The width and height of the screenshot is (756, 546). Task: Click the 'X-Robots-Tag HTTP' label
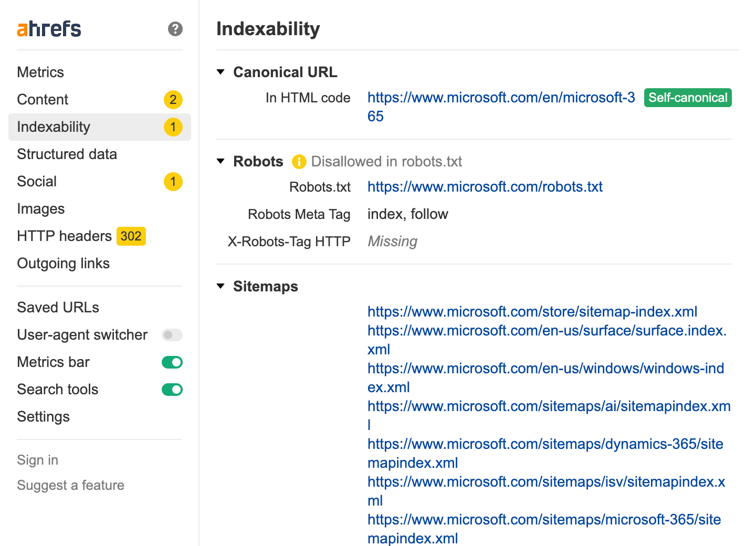coord(289,241)
